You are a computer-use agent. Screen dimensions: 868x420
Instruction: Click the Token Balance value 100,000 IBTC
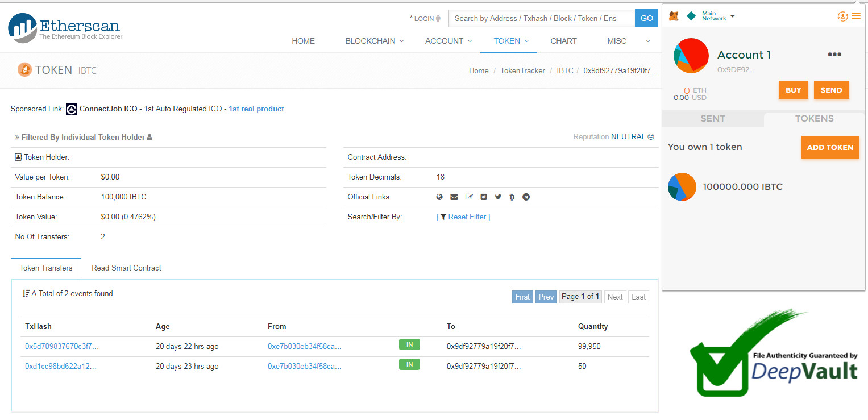(123, 197)
